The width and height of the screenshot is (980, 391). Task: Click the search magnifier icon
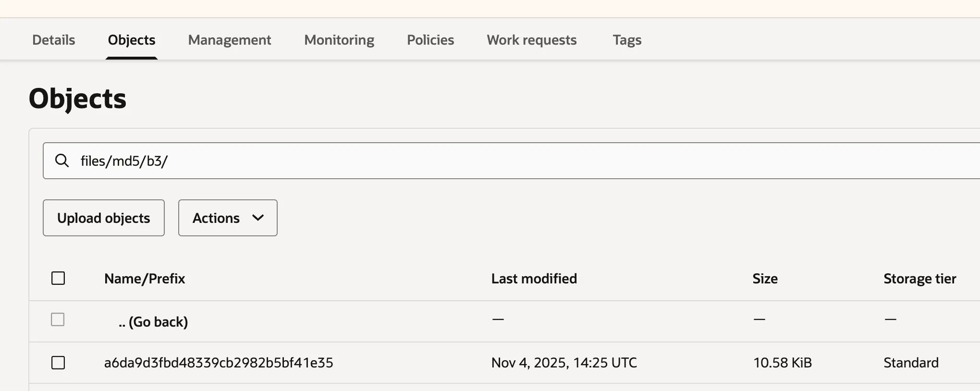click(62, 160)
